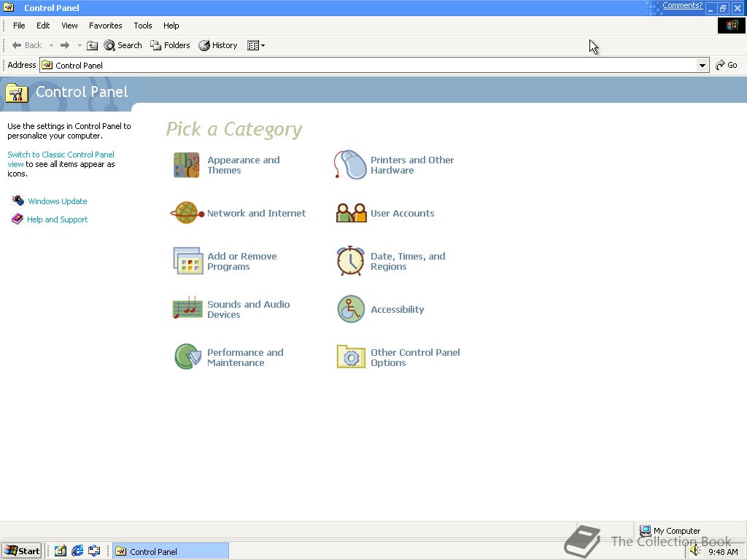This screenshot has width=747, height=560.
Task: Expand the Back button history dropdown arrow
Action: [51, 45]
